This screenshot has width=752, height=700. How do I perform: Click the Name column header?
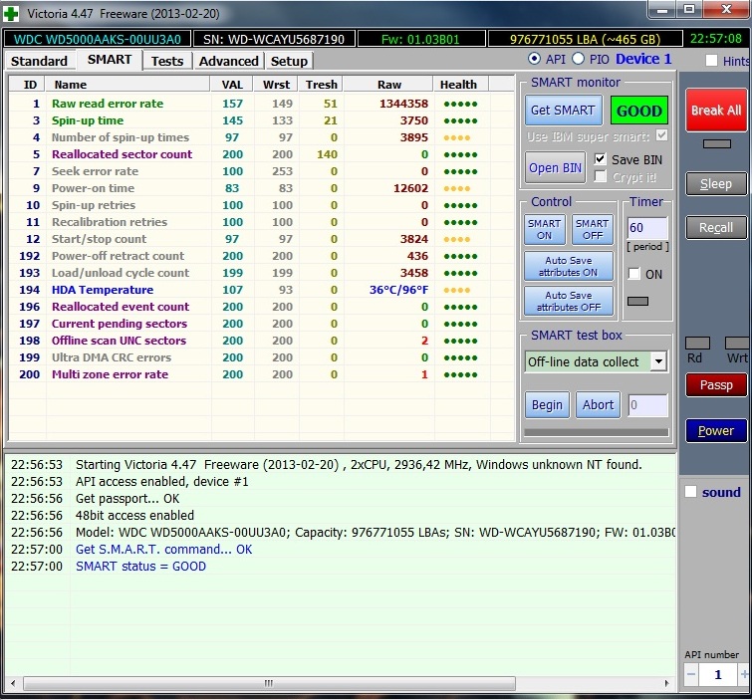pos(127,85)
